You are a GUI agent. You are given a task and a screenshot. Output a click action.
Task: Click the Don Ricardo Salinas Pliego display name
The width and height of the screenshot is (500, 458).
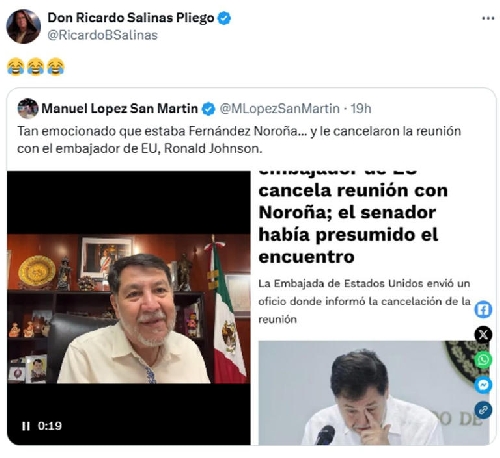pyautogui.click(x=131, y=18)
